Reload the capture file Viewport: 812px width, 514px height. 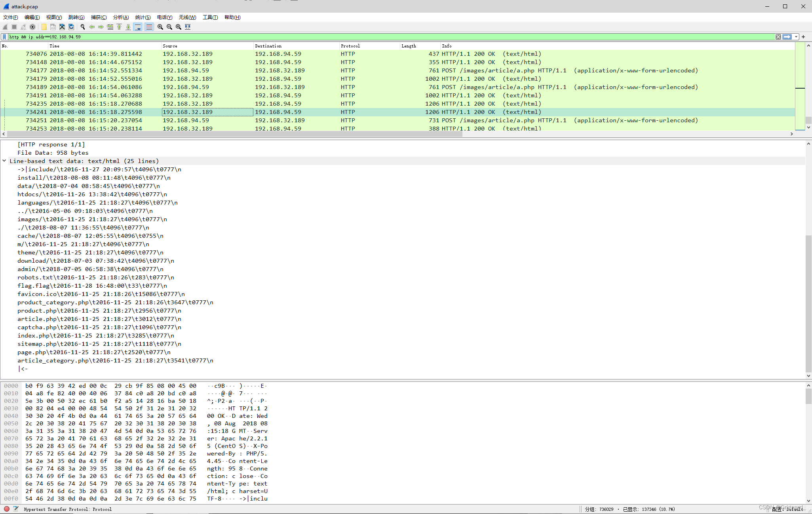tap(71, 27)
